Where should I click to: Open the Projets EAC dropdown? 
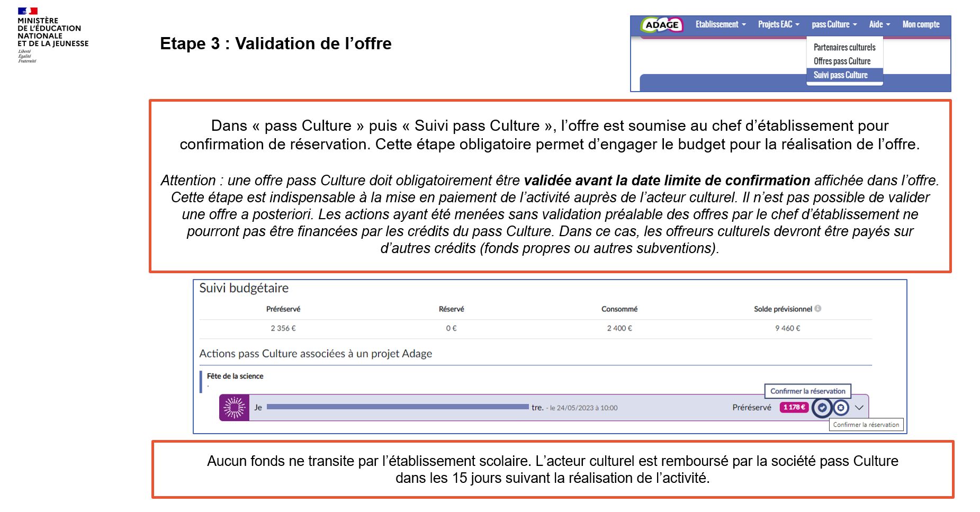[x=778, y=24]
